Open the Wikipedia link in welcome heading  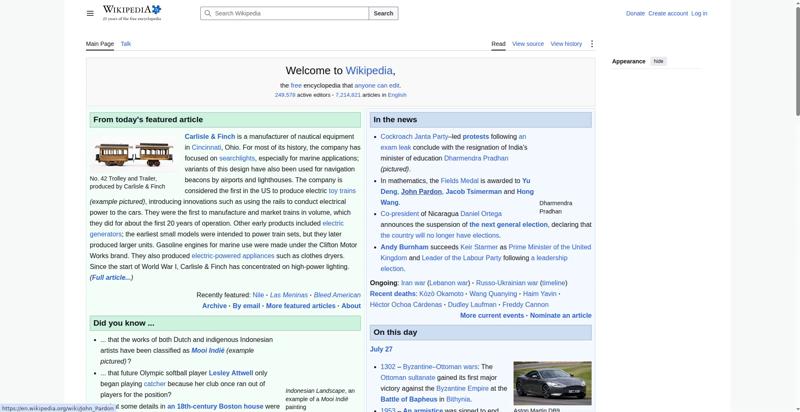(x=369, y=71)
